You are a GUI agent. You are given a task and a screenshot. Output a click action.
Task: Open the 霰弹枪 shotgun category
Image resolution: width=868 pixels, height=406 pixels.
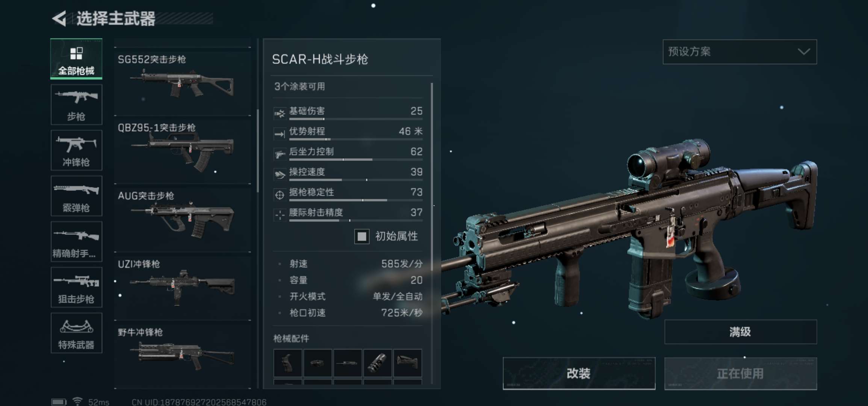point(76,196)
